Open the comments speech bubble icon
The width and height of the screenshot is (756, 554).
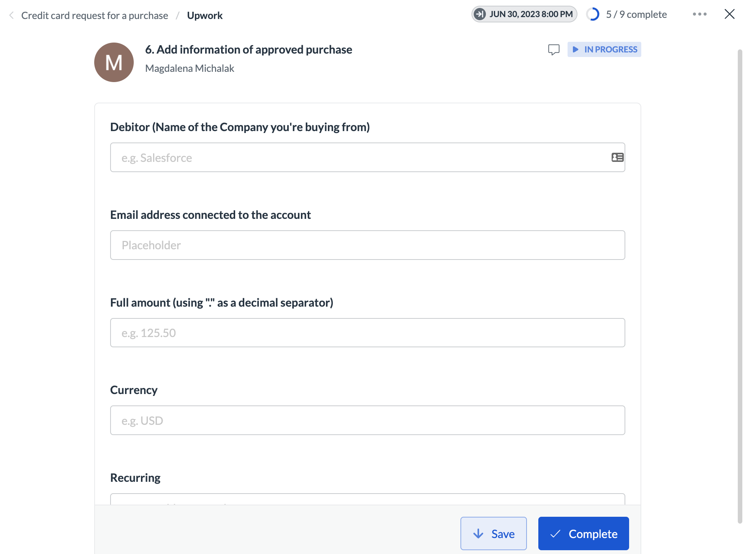tap(554, 50)
